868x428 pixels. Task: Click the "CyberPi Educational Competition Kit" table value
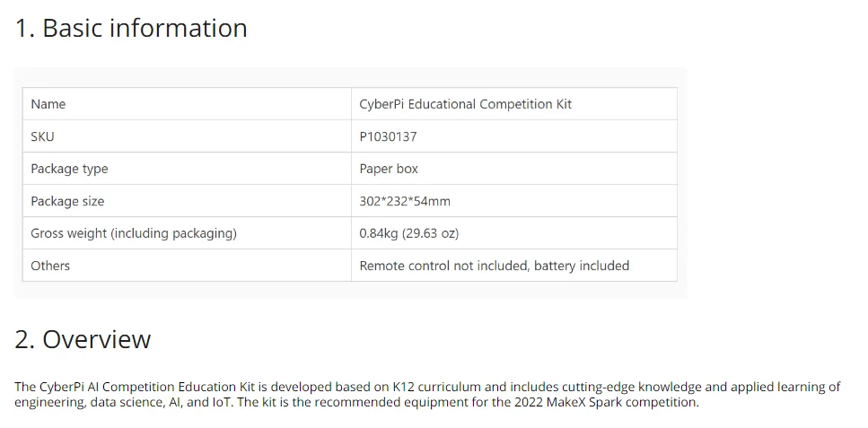(465, 104)
